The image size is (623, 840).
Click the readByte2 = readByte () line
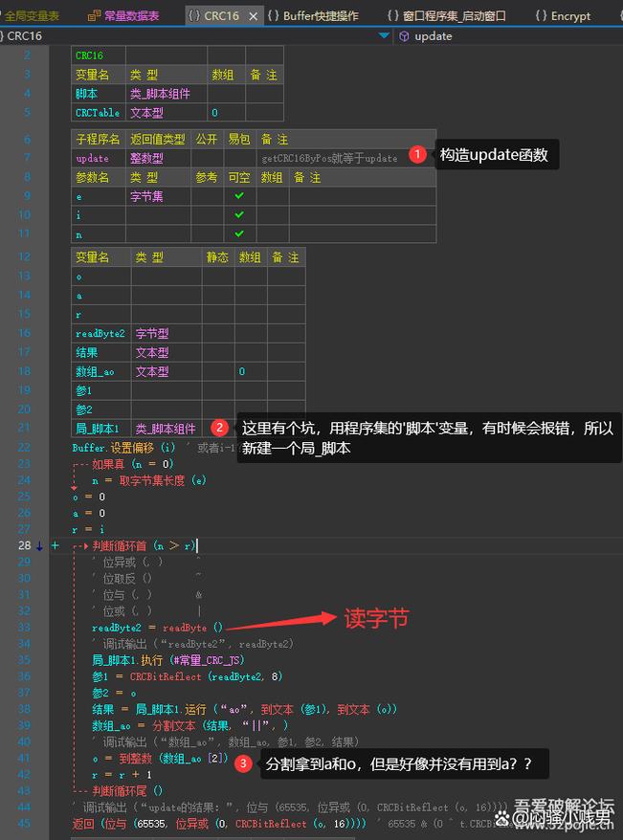[x=157, y=628]
